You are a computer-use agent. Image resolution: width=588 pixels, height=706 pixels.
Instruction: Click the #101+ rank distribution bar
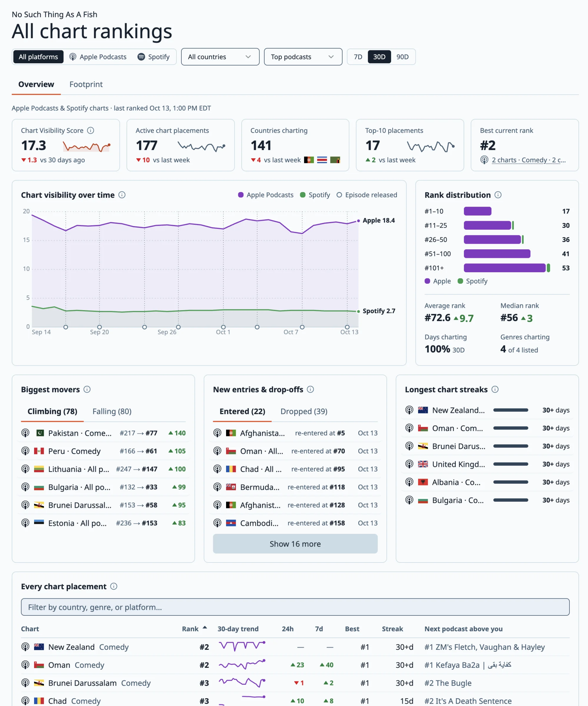[507, 268]
